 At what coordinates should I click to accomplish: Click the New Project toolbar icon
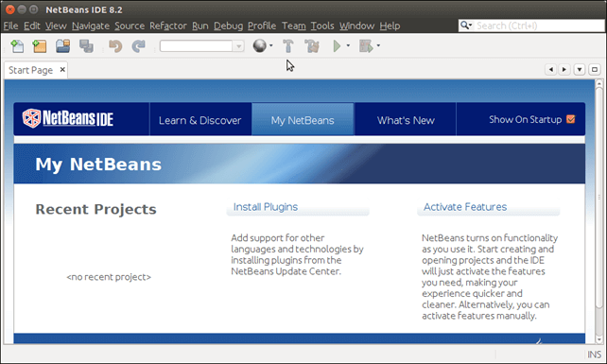[40, 46]
